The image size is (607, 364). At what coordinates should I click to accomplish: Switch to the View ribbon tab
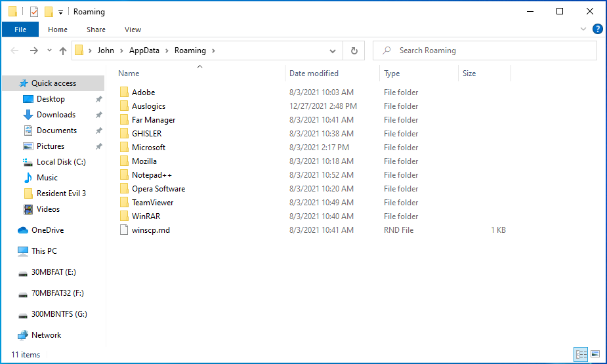click(133, 30)
